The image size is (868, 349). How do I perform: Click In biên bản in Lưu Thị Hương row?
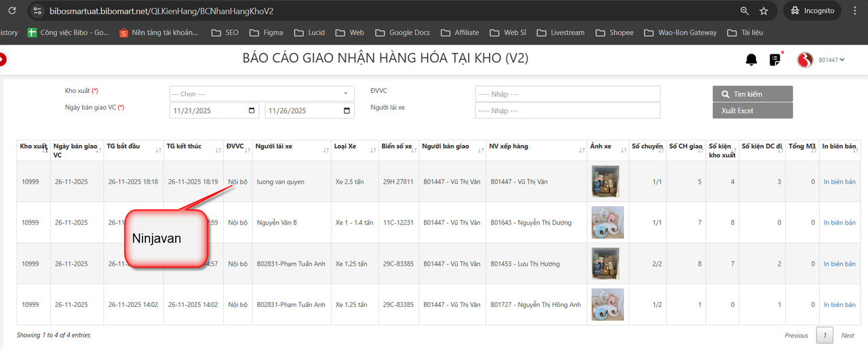click(840, 264)
